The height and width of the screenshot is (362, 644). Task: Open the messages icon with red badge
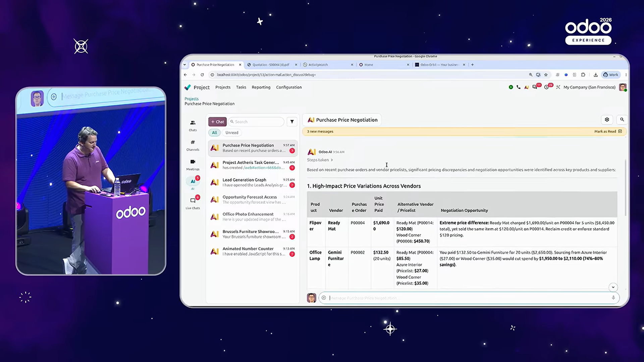[x=535, y=87]
